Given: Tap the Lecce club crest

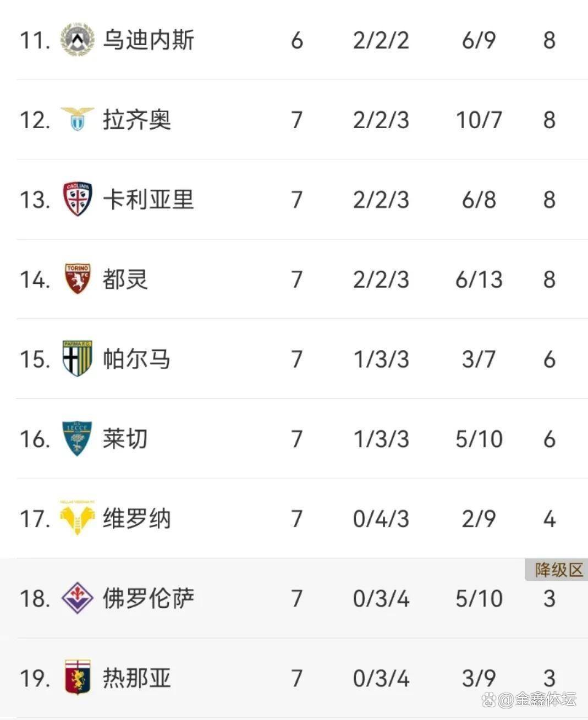Looking at the screenshot, I should click(x=77, y=438).
